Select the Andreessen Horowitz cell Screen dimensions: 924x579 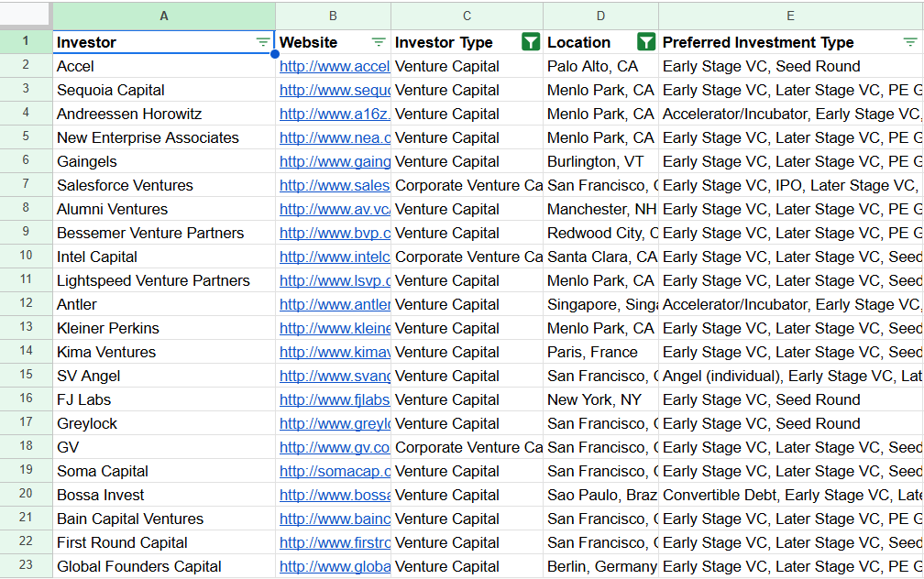coord(129,114)
